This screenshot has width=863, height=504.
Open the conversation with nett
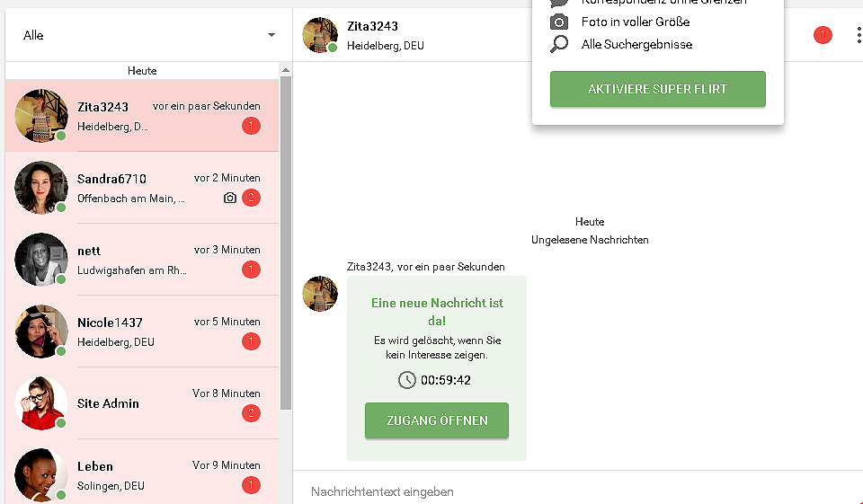tap(144, 260)
